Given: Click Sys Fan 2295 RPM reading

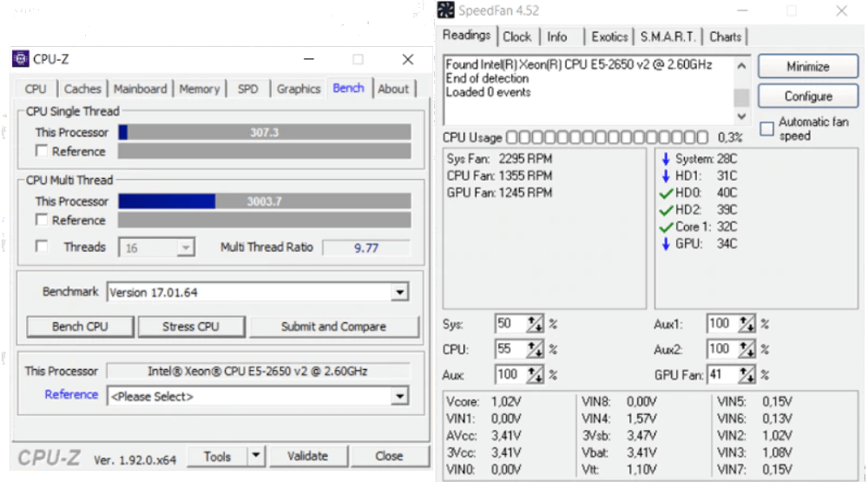Looking at the screenshot, I should pos(499,159).
